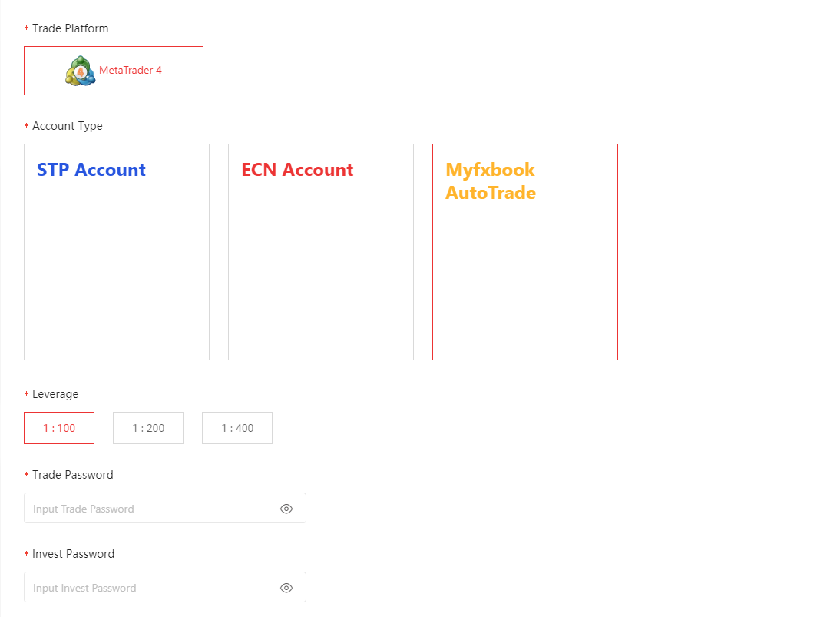The image size is (840, 617).
Task: Click the MetaTrader 4 text label
Action: [x=131, y=71]
